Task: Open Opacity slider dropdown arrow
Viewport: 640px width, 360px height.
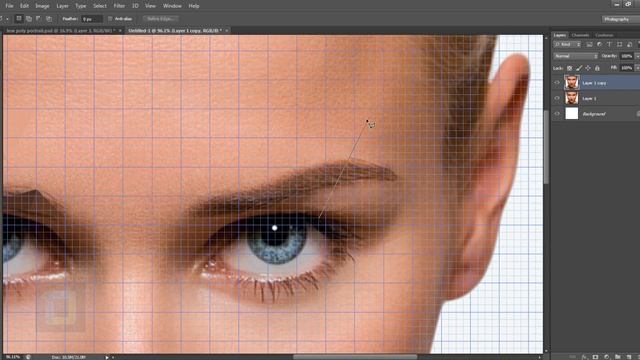Action: pyautogui.click(x=637, y=56)
